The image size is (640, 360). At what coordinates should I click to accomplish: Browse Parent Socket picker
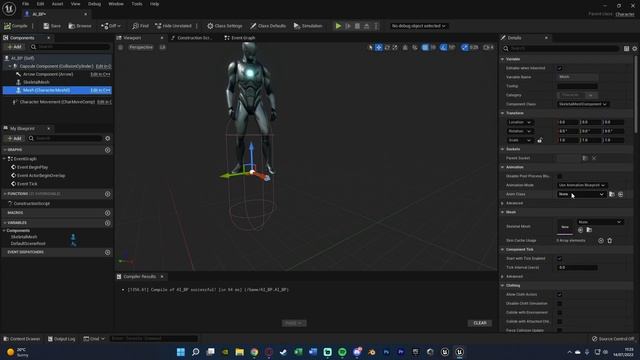point(585,158)
